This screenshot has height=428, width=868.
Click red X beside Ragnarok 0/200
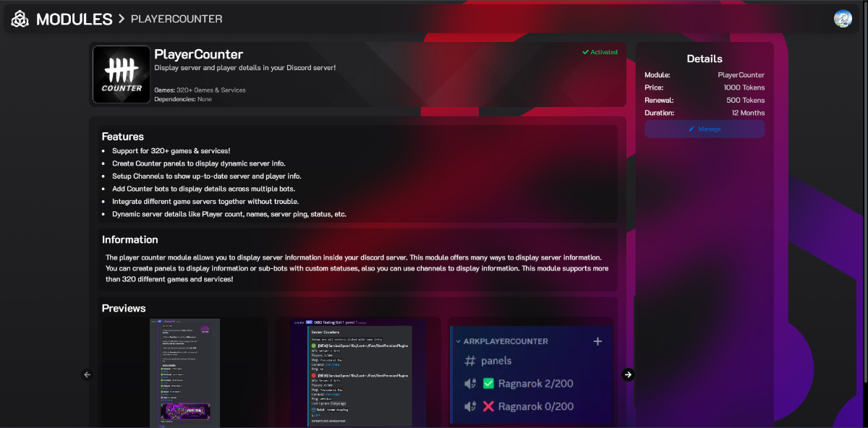[488, 406]
